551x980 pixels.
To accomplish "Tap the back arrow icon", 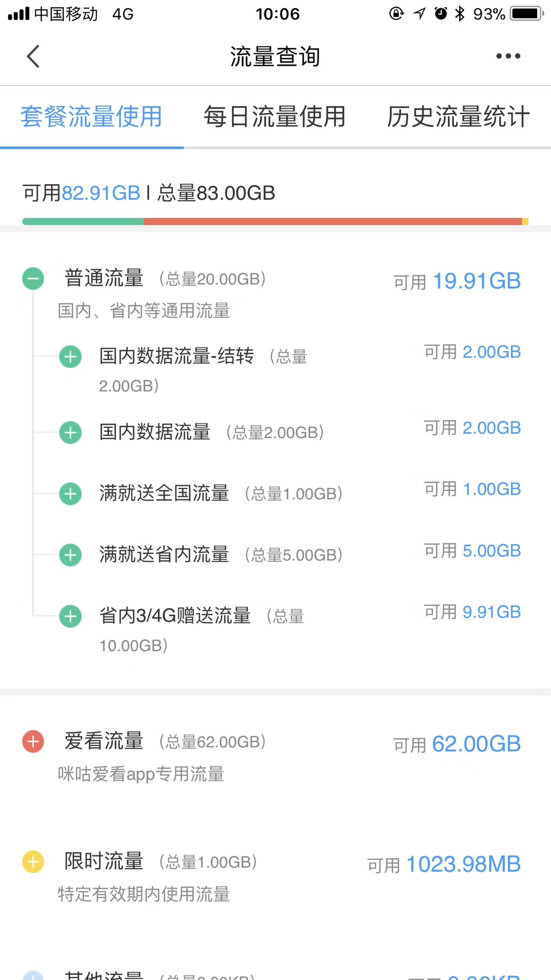I will click(x=33, y=56).
